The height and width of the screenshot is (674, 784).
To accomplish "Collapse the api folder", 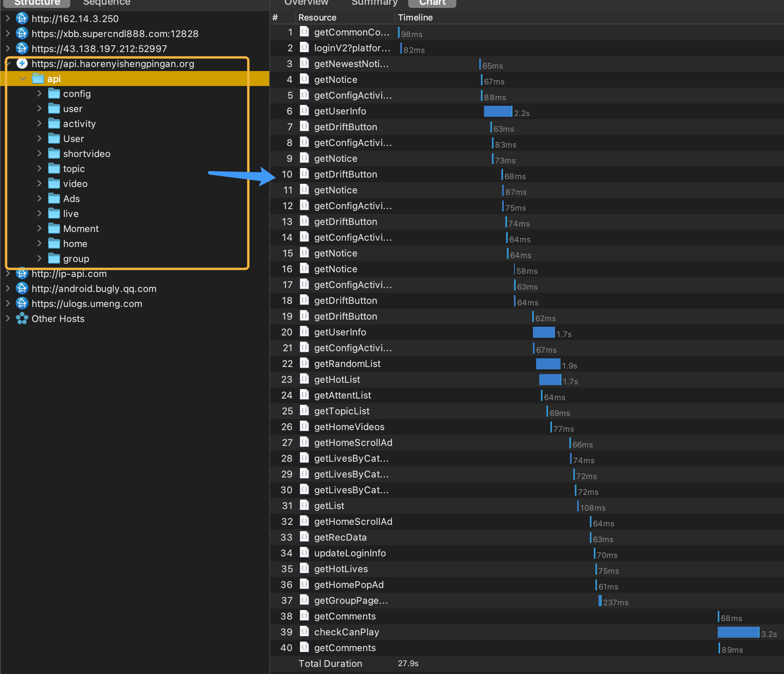I will click(x=23, y=79).
